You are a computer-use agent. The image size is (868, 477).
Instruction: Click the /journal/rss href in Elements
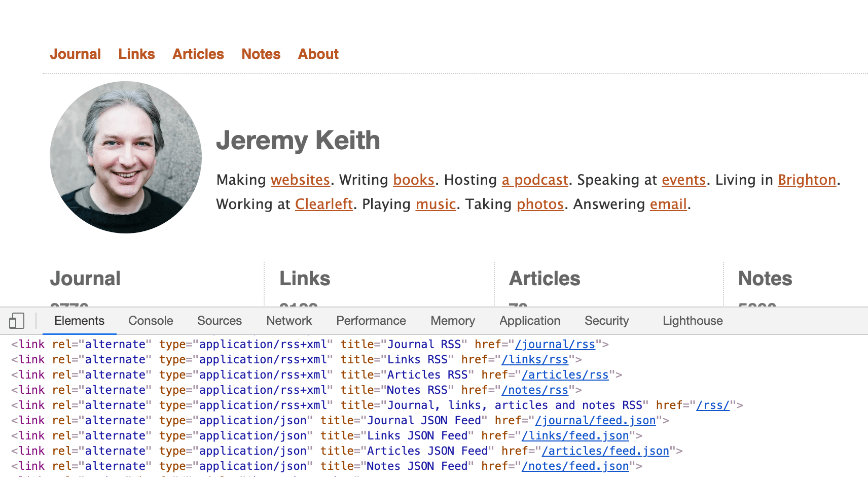555,345
